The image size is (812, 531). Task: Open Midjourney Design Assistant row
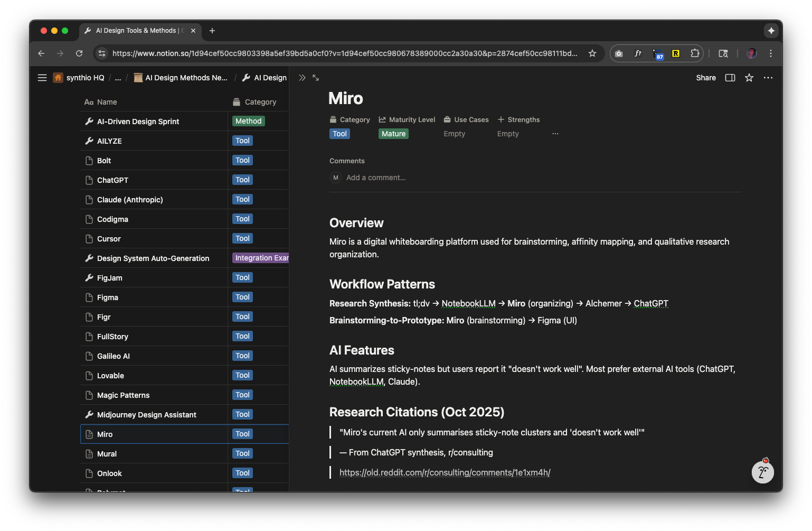pos(147,415)
